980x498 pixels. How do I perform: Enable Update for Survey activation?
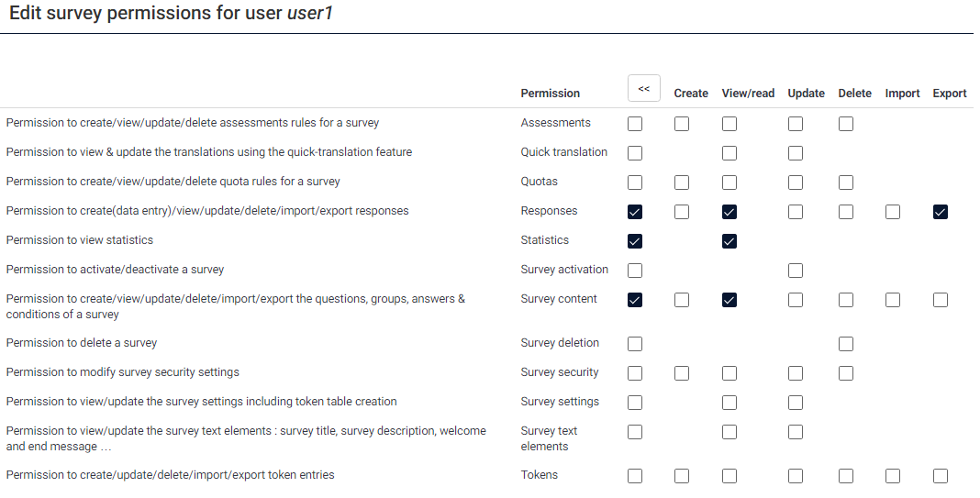(x=796, y=271)
